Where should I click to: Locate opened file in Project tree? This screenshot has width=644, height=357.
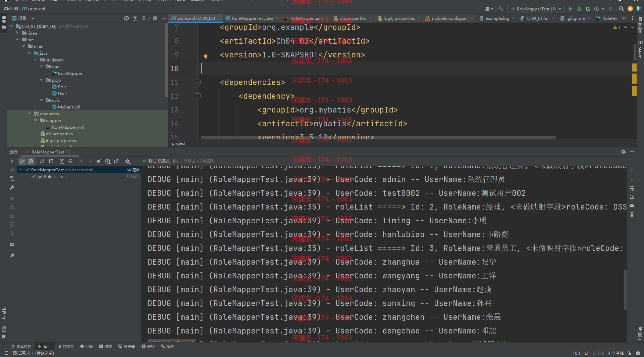126,18
